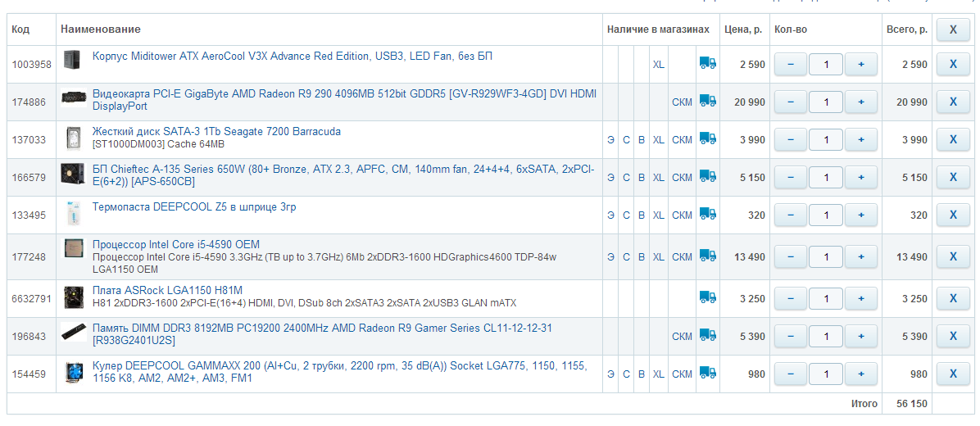The height and width of the screenshot is (426, 980).
Task: Click СКМ store availability for DDR3 memory
Action: tap(682, 337)
